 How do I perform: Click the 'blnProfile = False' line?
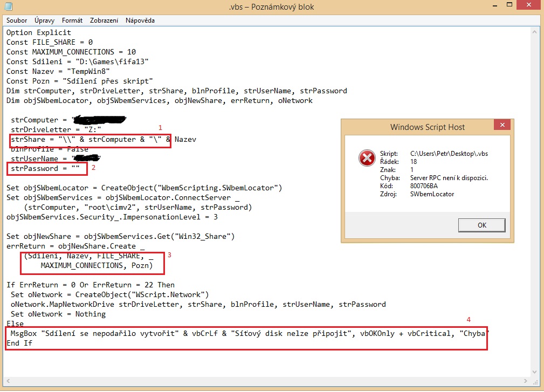click(x=50, y=149)
